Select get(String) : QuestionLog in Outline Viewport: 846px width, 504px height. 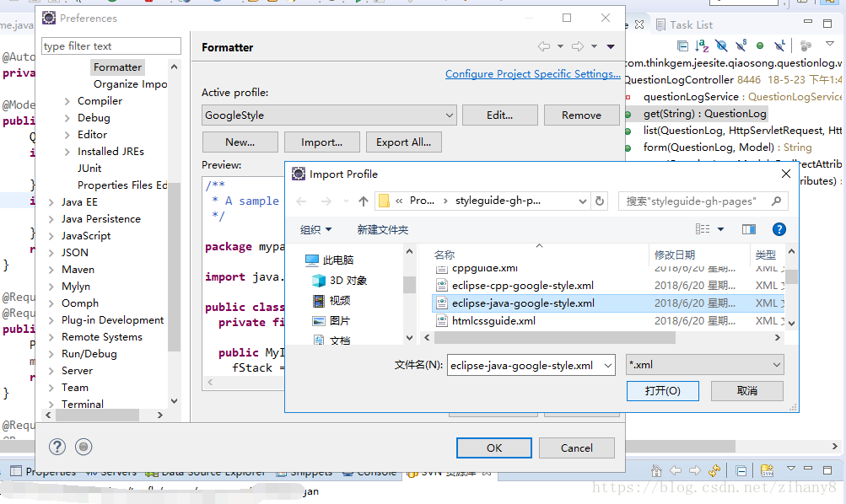[x=704, y=114]
